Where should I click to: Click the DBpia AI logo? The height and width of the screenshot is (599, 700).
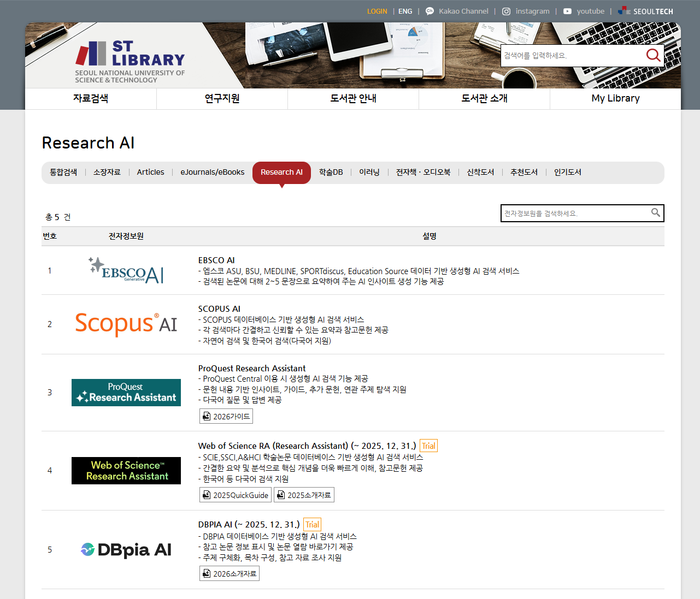pyautogui.click(x=126, y=550)
